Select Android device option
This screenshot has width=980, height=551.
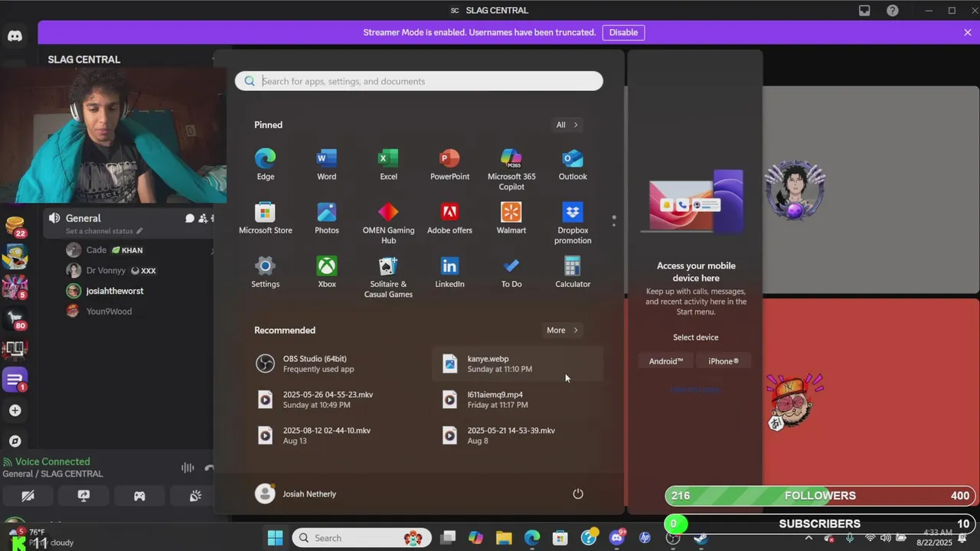pos(666,361)
